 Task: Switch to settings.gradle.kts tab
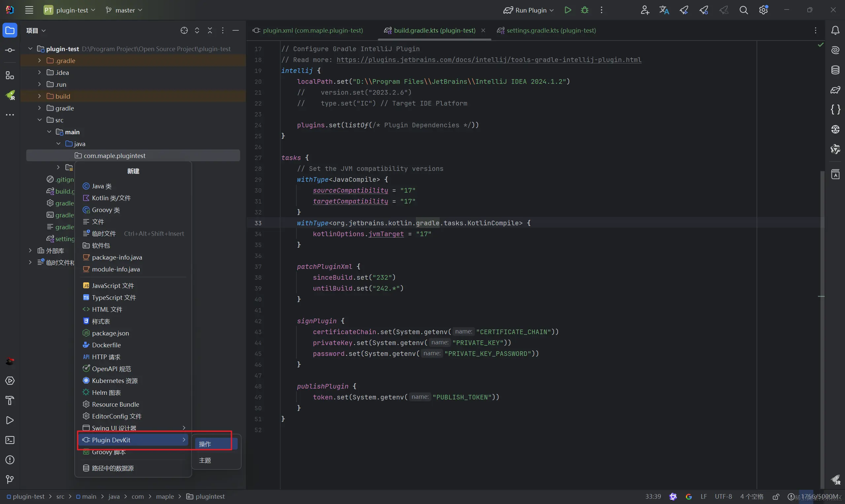click(546, 30)
